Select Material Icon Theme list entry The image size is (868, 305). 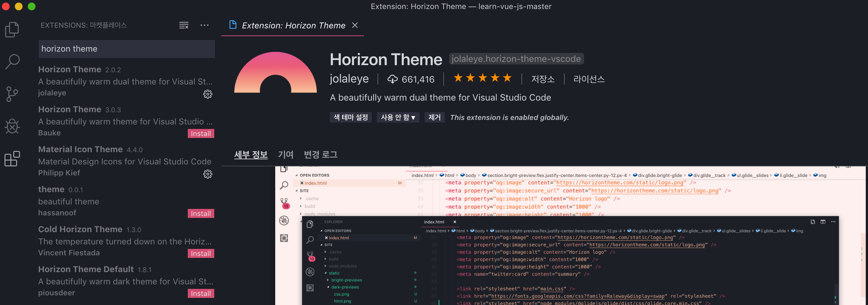(x=126, y=161)
